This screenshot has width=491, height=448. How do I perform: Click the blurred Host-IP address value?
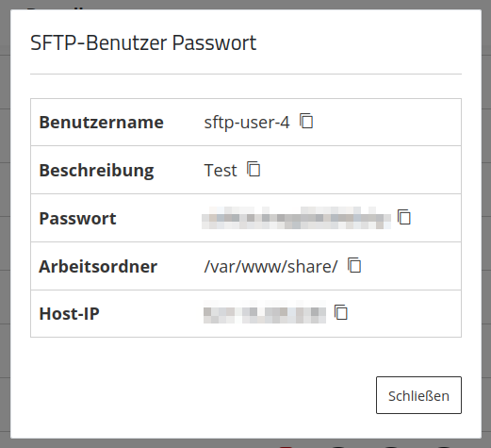pyautogui.click(x=265, y=311)
